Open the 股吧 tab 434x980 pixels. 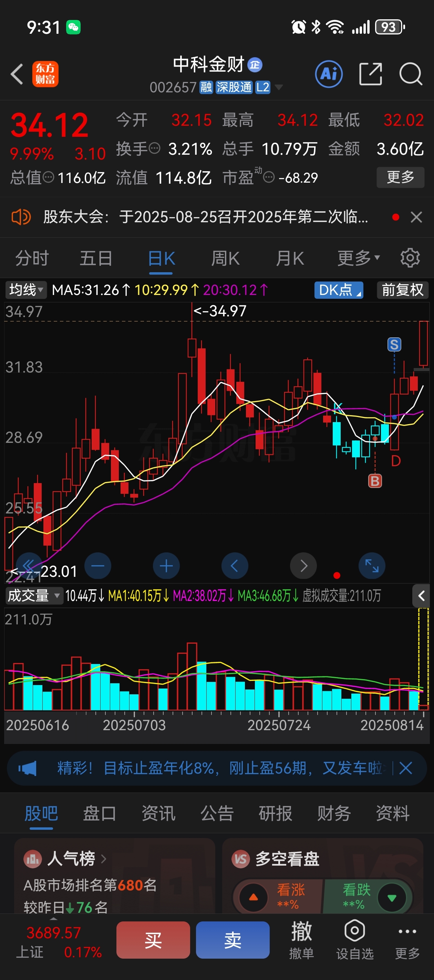(41, 814)
